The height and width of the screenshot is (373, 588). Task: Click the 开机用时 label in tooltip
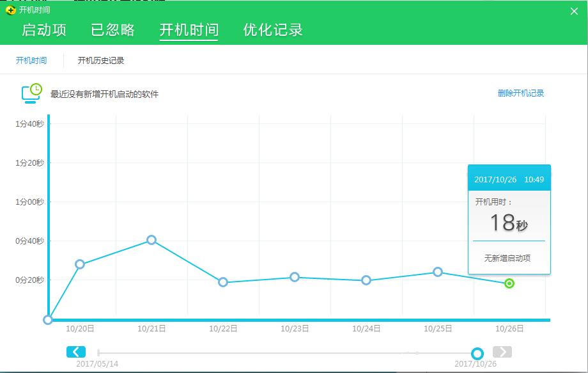[493, 202]
